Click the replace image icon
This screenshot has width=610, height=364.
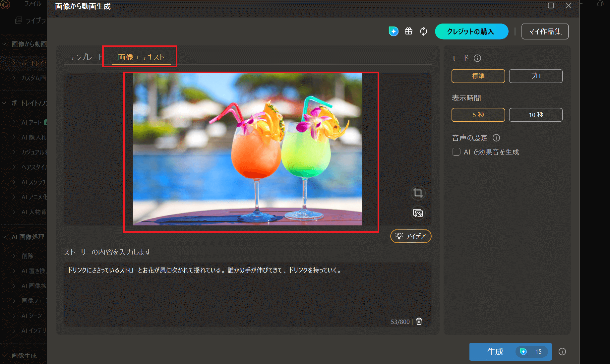(x=418, y=213)
